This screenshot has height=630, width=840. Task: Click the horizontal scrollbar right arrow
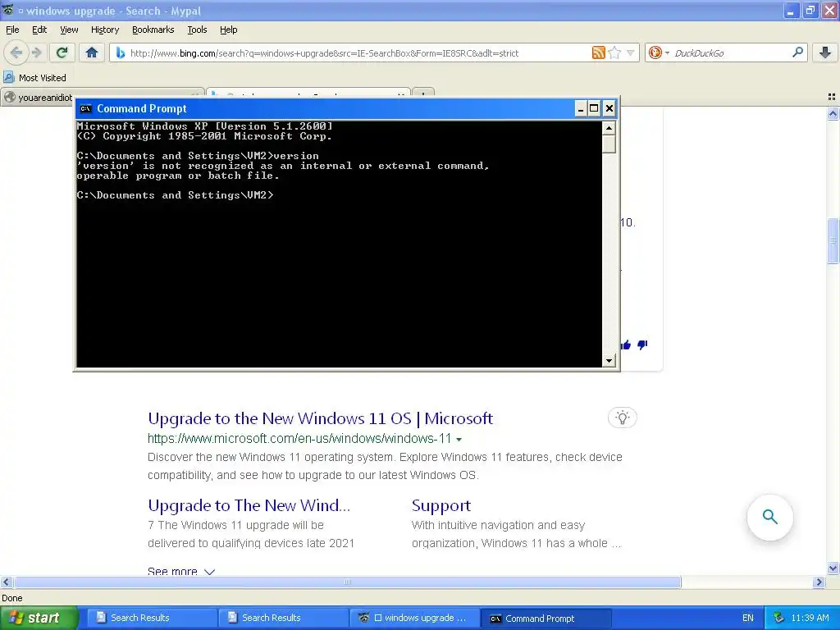819,582
